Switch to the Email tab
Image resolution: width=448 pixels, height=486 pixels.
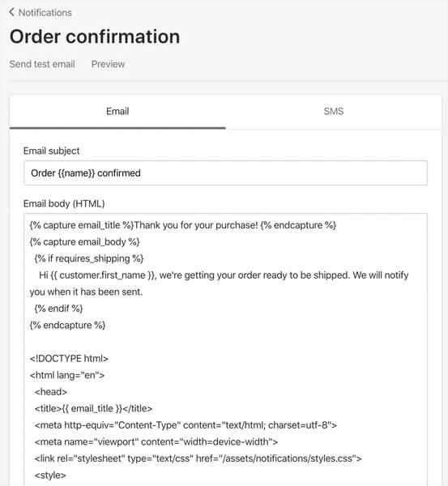pos(117,112)
